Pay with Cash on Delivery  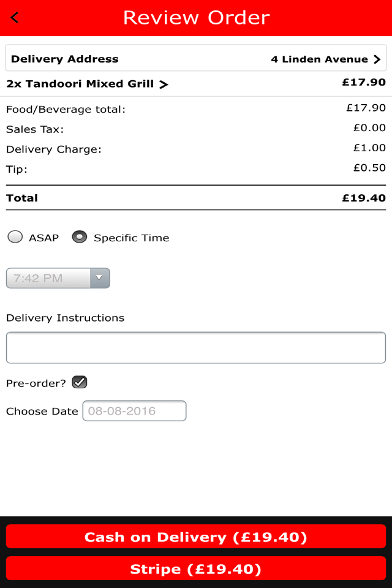196,537
